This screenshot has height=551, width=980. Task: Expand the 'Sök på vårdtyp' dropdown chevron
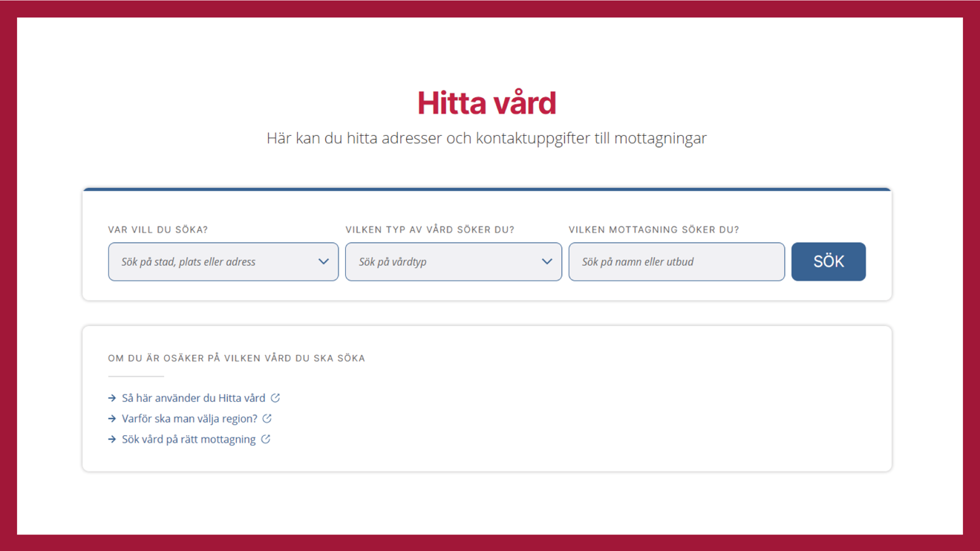pos(546,261)
